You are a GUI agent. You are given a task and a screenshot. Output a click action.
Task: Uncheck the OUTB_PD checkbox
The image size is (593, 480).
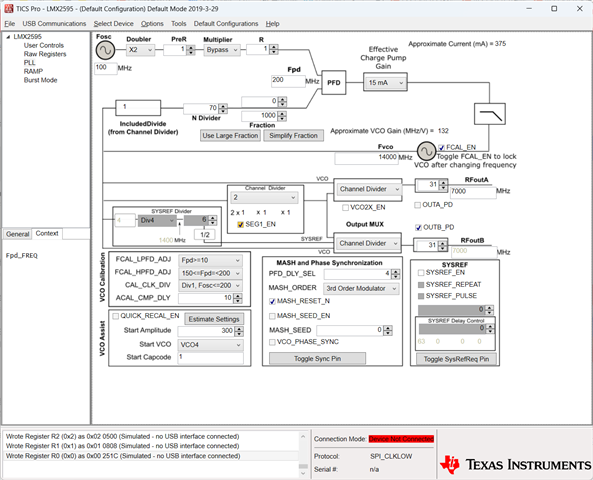pos(418,227)
